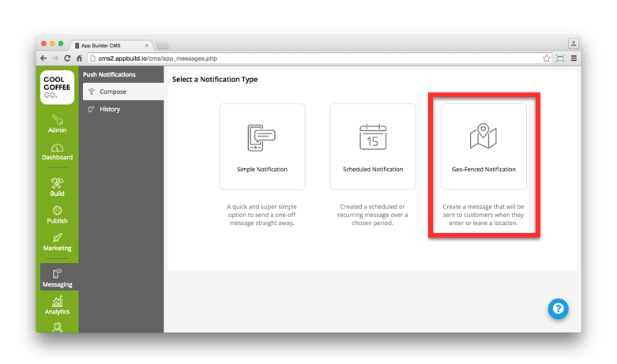Image resolution: width=617 pixels, height=364 pixels.
Task: Bookmark page with the star icon
Action: (547, 58)
